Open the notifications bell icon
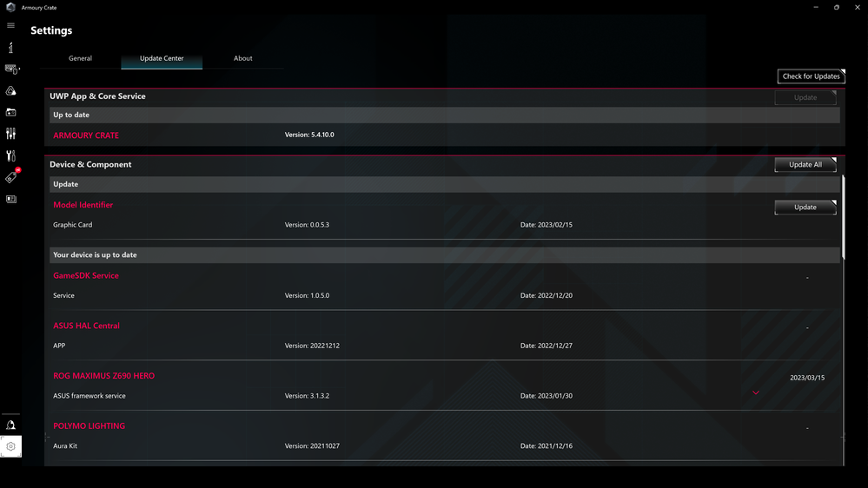The image size is (868, 488). 10,425
